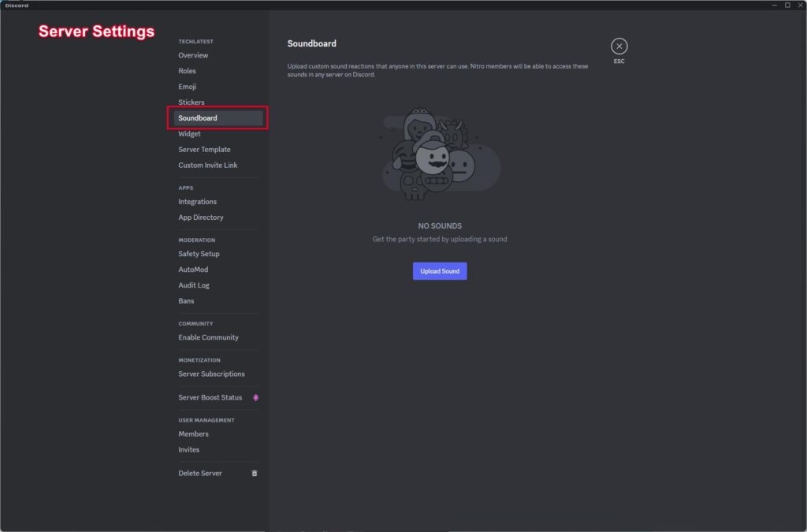
Task: Select Stickers in the sidebar
Action: 191,102
